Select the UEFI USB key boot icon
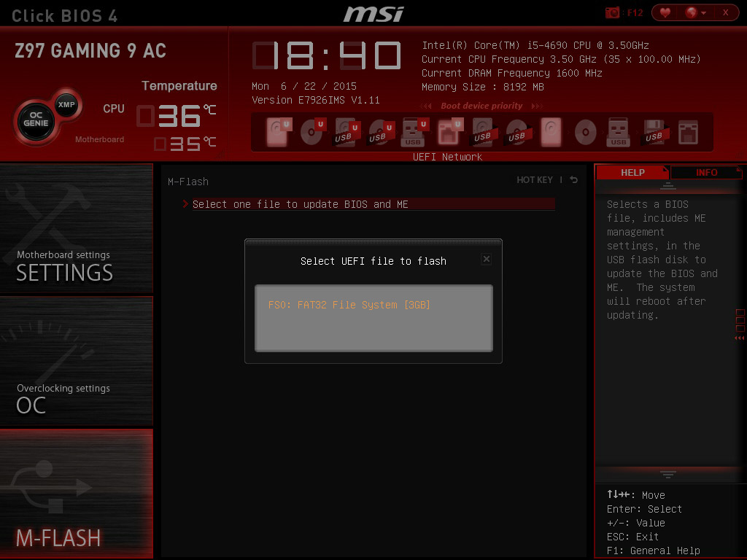This screenshot has height=560, width=747. pyautogui.click(x=414, y=132)
